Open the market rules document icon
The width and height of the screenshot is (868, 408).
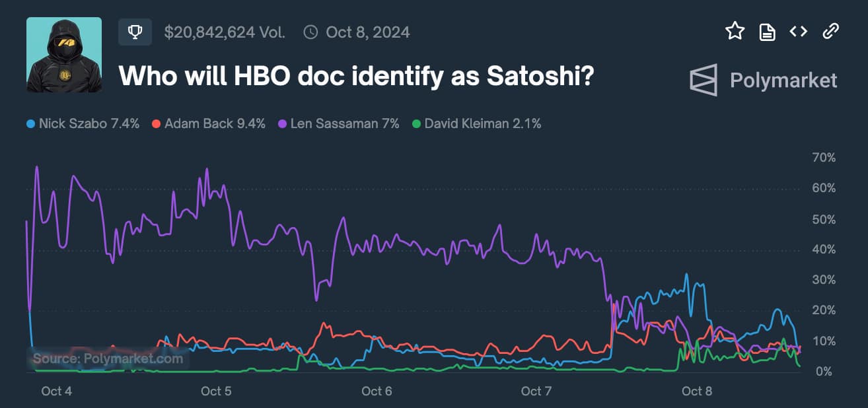[767, 31]
